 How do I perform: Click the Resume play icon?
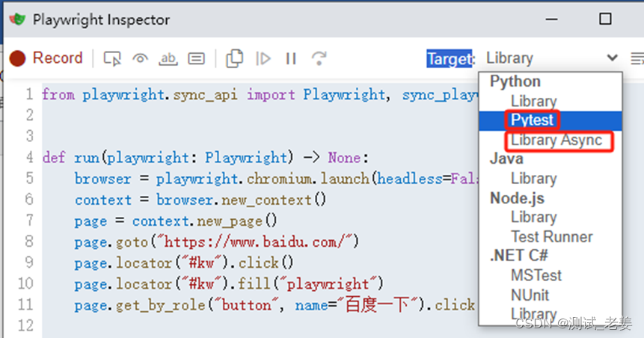pos(263,59)
